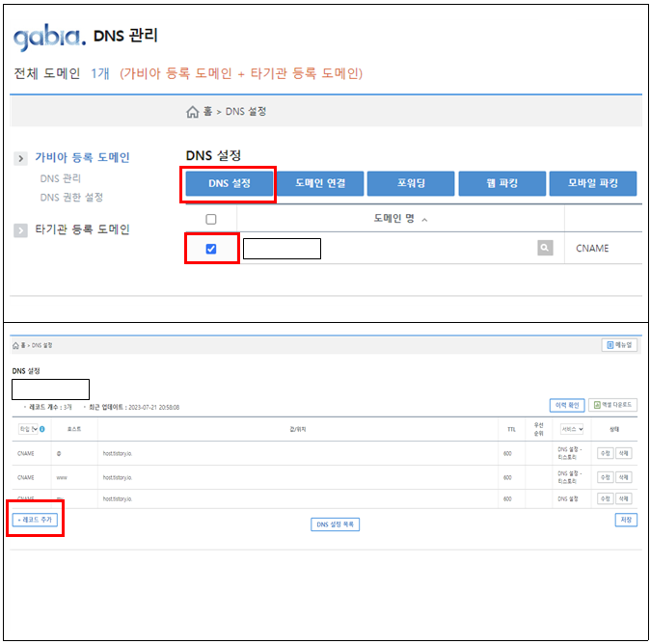The image size is (650, 644).
Task: Click the CNAME text in the domain row
Action: pos(592,248)
